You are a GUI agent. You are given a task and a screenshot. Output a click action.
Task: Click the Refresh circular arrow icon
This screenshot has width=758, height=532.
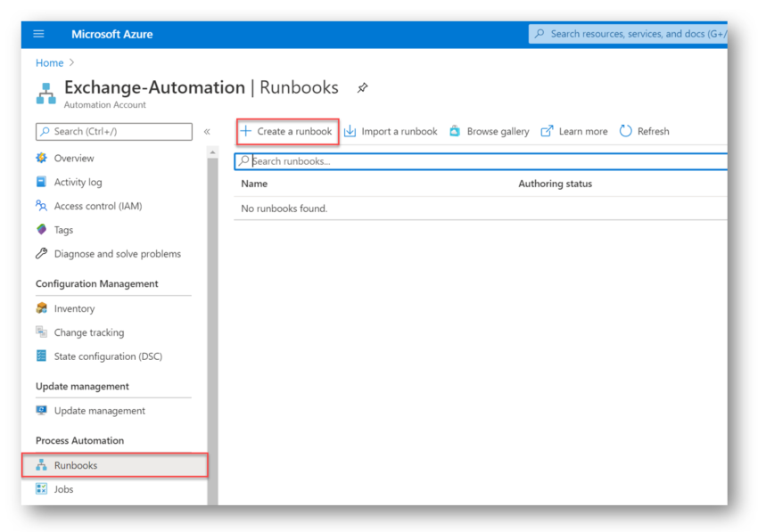point(625,131)
